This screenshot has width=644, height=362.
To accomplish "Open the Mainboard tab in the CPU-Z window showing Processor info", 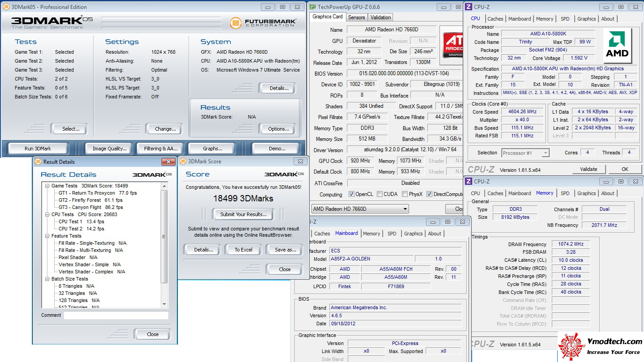I will tap(520, 19).
